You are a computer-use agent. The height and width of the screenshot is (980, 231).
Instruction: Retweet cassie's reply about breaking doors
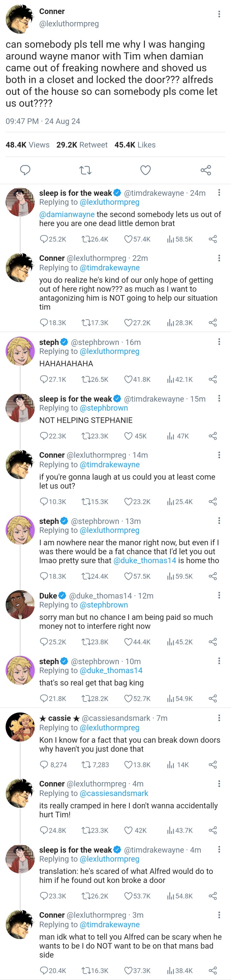86,765
